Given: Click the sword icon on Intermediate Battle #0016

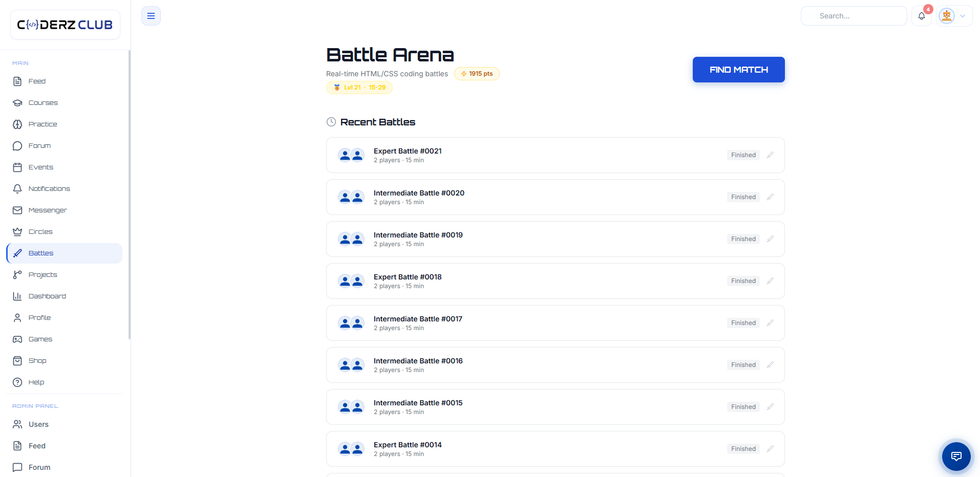Looking at the screenshot, I should click(x=770, y=365).
